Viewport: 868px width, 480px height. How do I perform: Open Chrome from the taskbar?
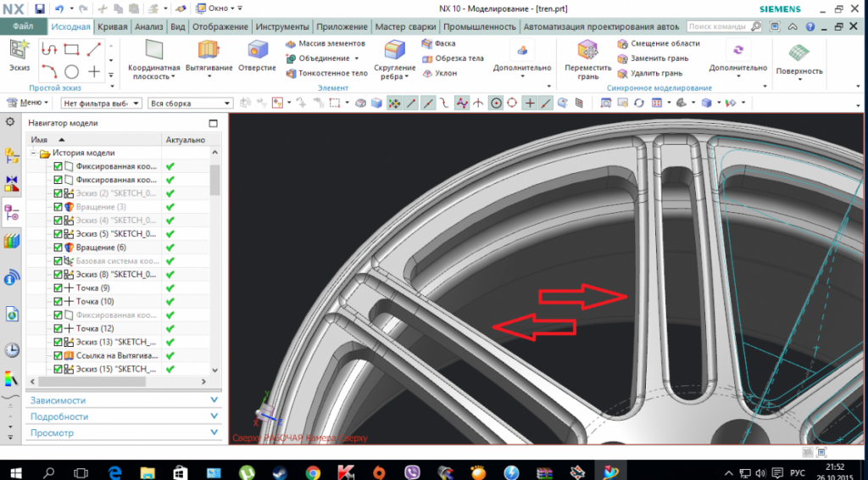[313, 472]
